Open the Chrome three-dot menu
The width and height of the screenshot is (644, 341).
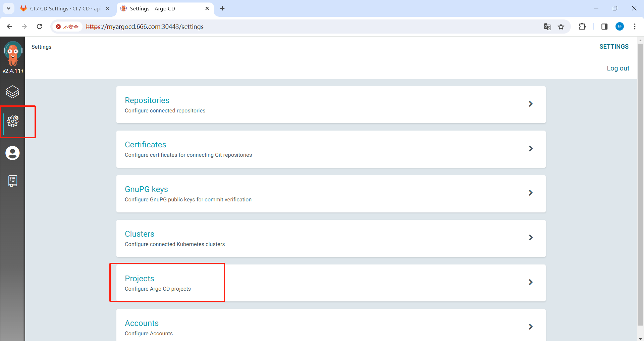coord(635,27)
